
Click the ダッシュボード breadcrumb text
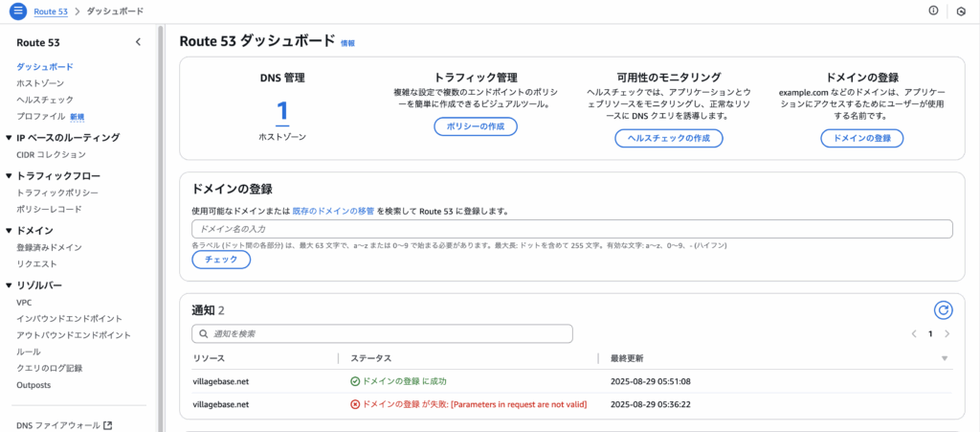click(115, 11)
